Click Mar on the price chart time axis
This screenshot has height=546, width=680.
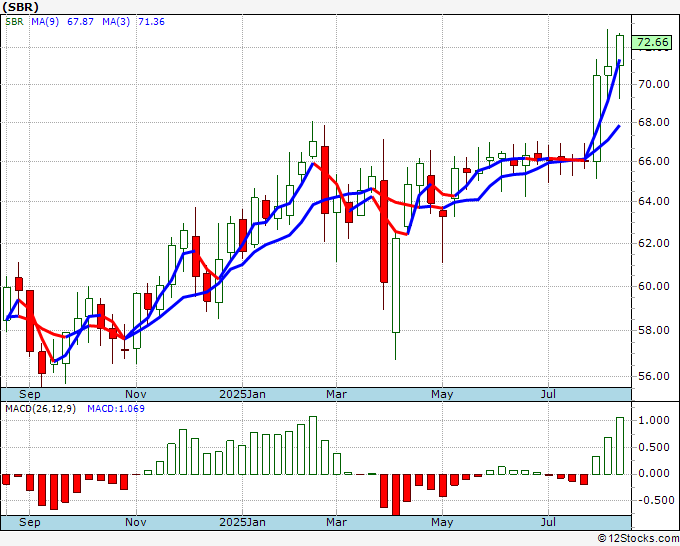click(337, 394)
